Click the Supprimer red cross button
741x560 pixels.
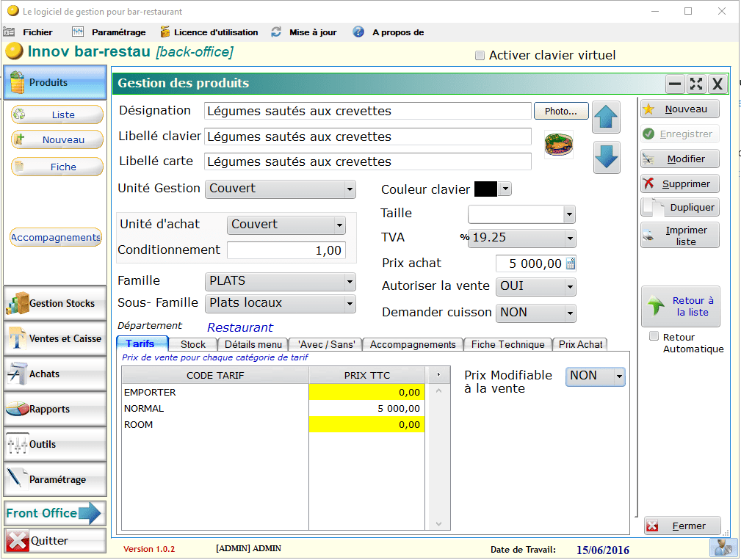[x=679, y=183]
